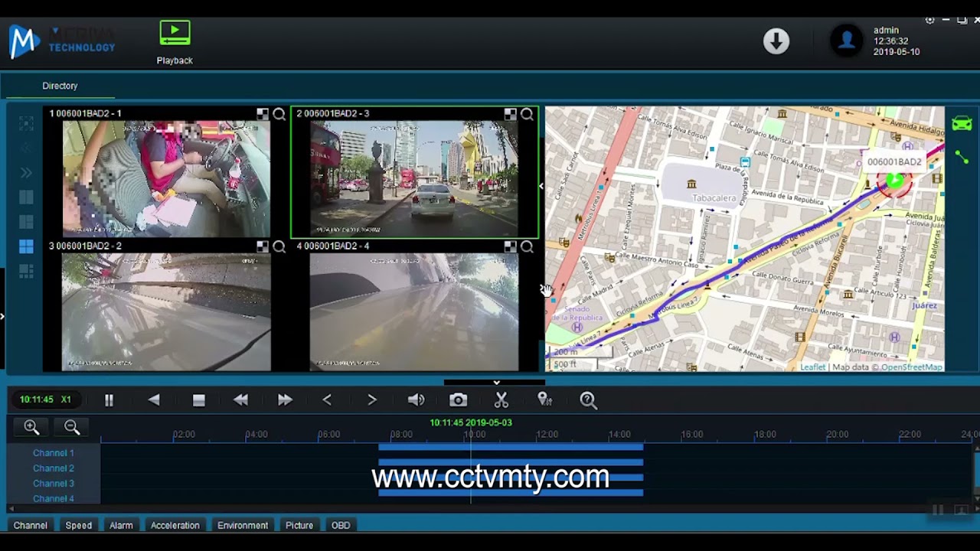Zoom out the timeline
The width and height of the screenshot is (980, 551).
(72, 428)
